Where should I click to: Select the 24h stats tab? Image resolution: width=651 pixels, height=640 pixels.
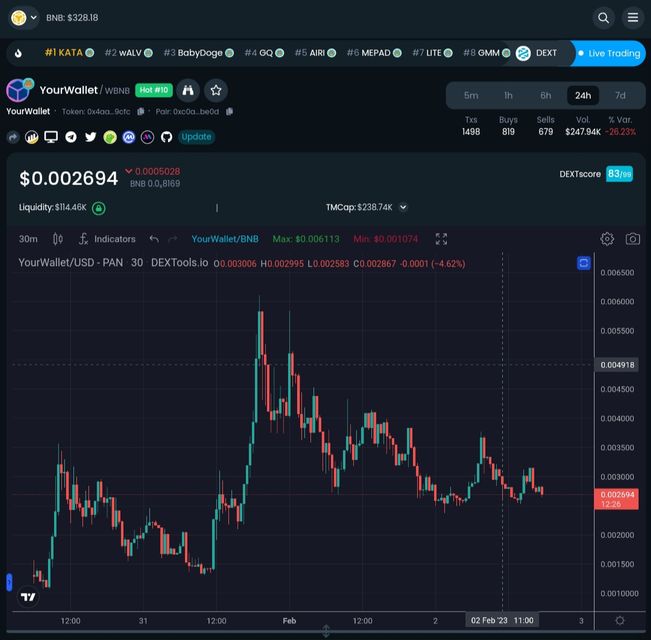point(583,95)
